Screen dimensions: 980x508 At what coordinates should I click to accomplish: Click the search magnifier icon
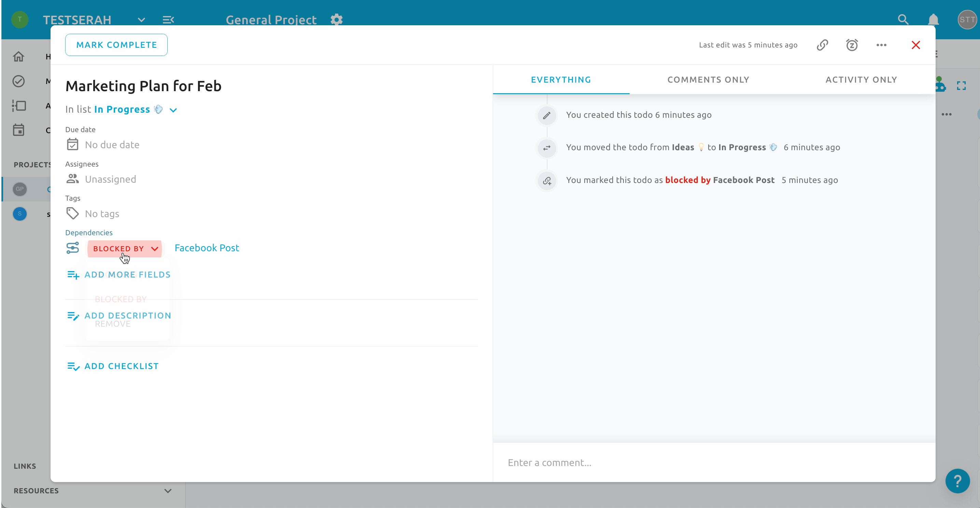pos(903,19)
